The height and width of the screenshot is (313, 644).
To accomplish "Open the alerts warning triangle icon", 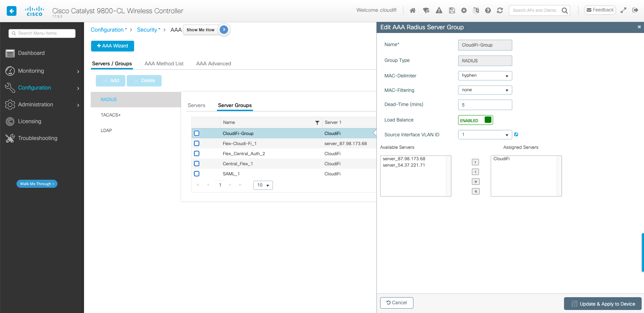I will (439, 10).
